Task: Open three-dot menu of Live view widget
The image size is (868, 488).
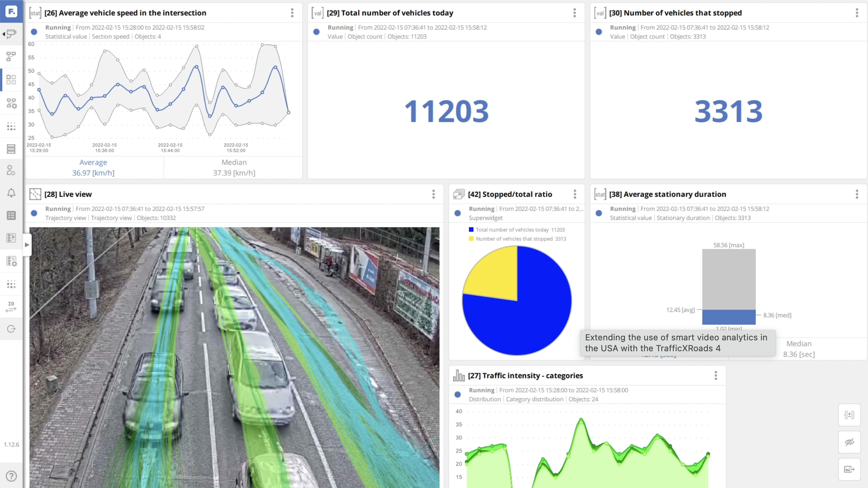Action: (x=434, y=194)
